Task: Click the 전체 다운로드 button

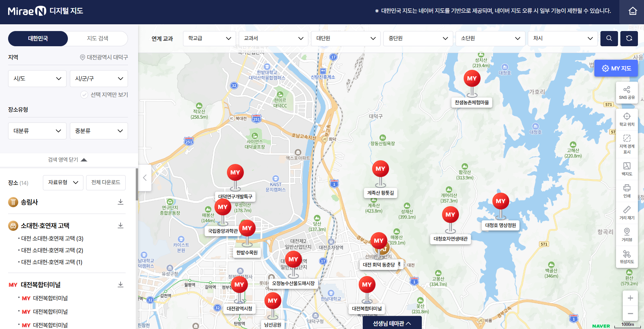Action: point(106,183)
